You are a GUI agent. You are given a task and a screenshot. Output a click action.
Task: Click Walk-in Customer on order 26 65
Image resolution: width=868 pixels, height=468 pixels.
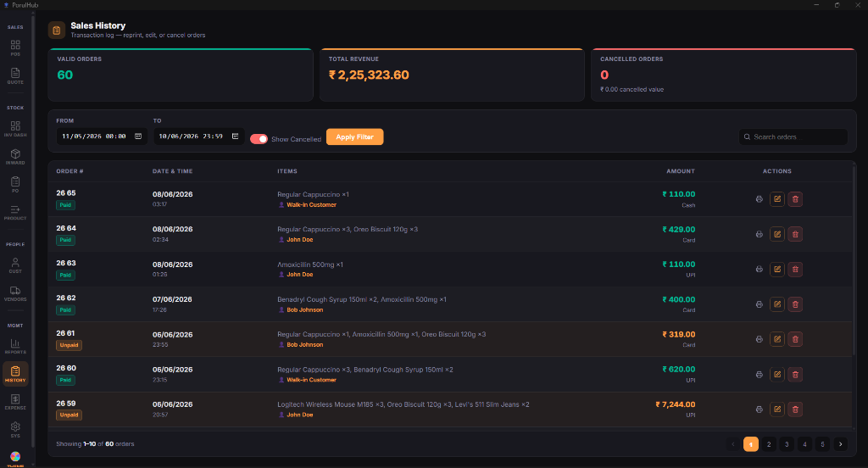click(311, 205)
